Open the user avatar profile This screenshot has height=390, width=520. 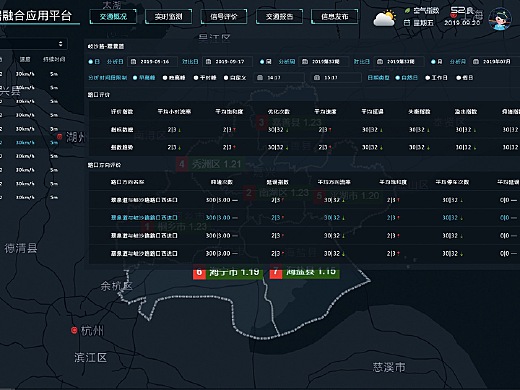[500, 19]
